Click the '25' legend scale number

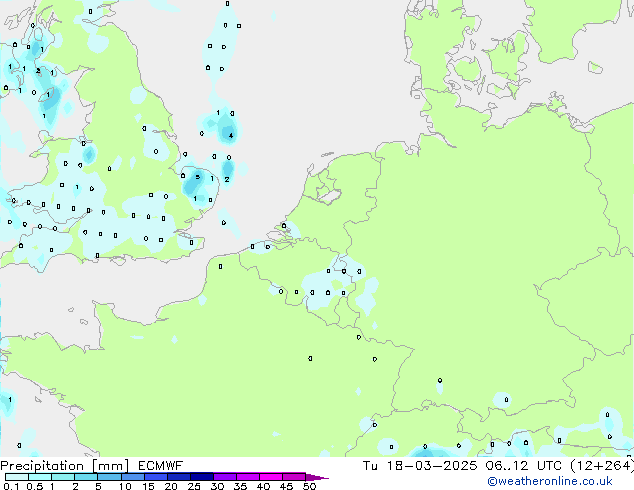tap(194, 486)
